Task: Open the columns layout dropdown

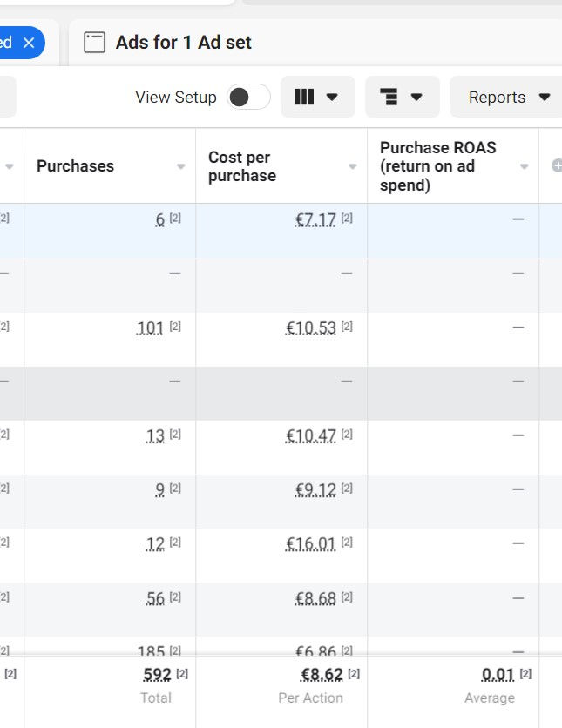Action: 315,97
